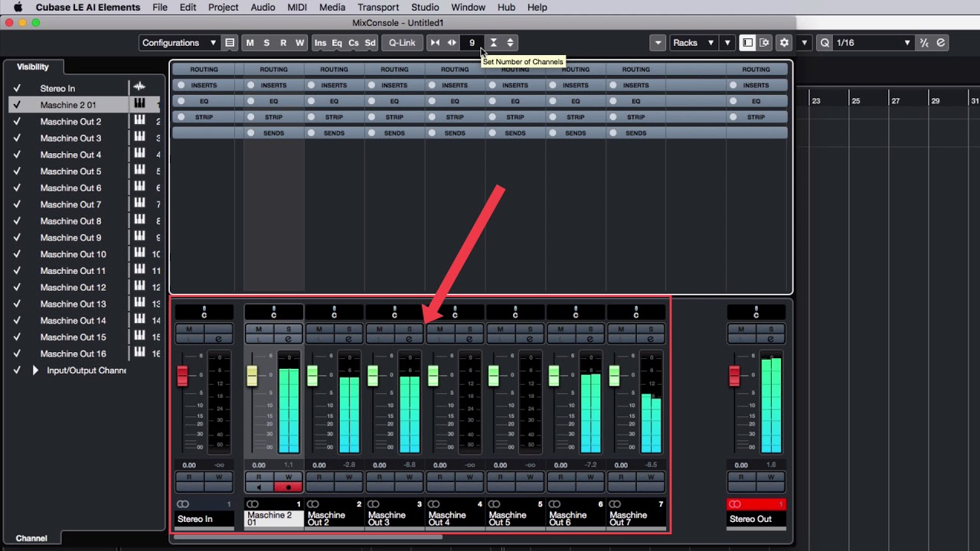Solo the Maschine Out 6 channel
This screenshot has height=551, width=980.
tap(590, 329)
